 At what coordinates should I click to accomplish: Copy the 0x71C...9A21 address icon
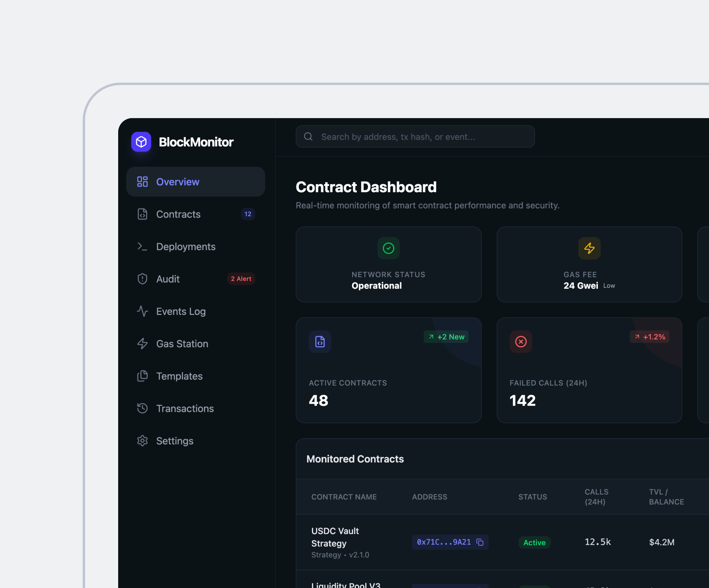480,542
